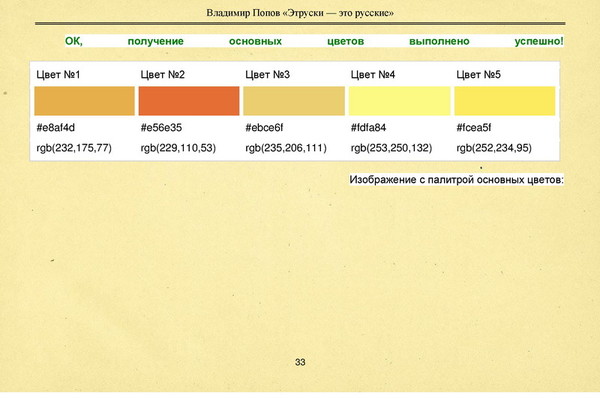Click the 'Цвет №4' heading
Image resolution: width=600 pixels, height=399 pixels.
point(373,75)
